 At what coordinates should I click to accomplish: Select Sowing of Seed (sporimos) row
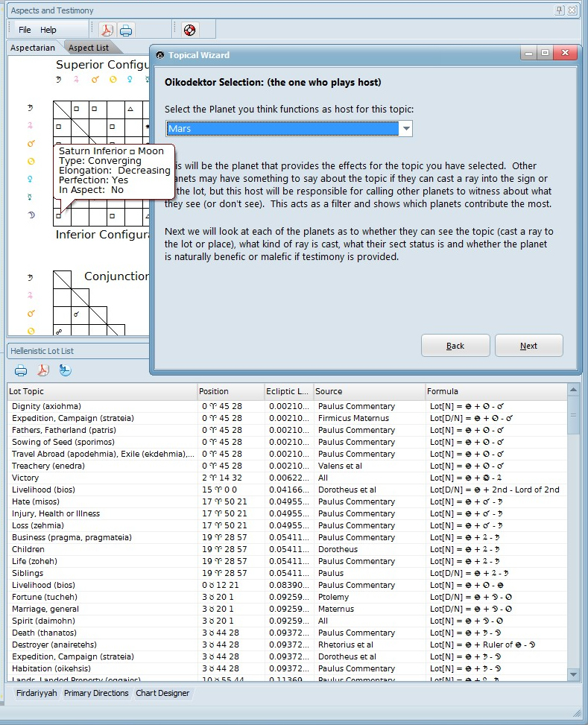click(x=287, y=442)
